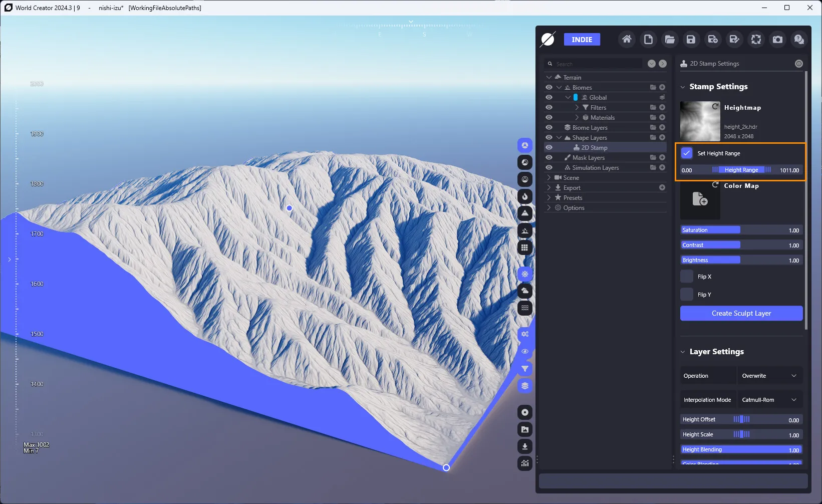Add a color map file icon
This screenshot has height=504, width=822.
click(700, 199)
